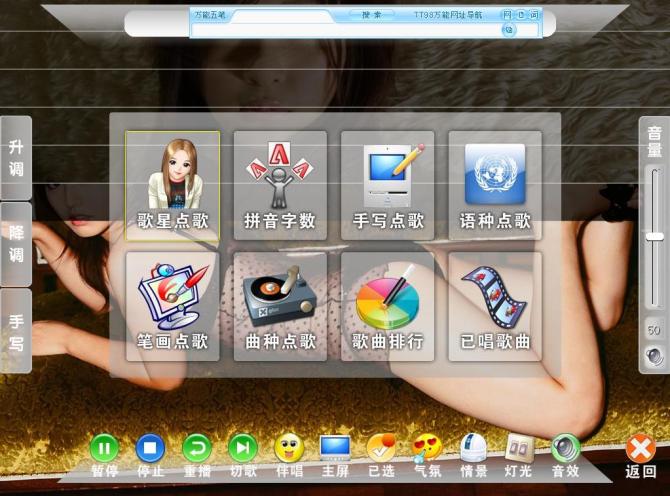Click the 音量 volume slider handle
Image resolution: width=670 pixels, height=496 pixels.
[x=655, y=236]
